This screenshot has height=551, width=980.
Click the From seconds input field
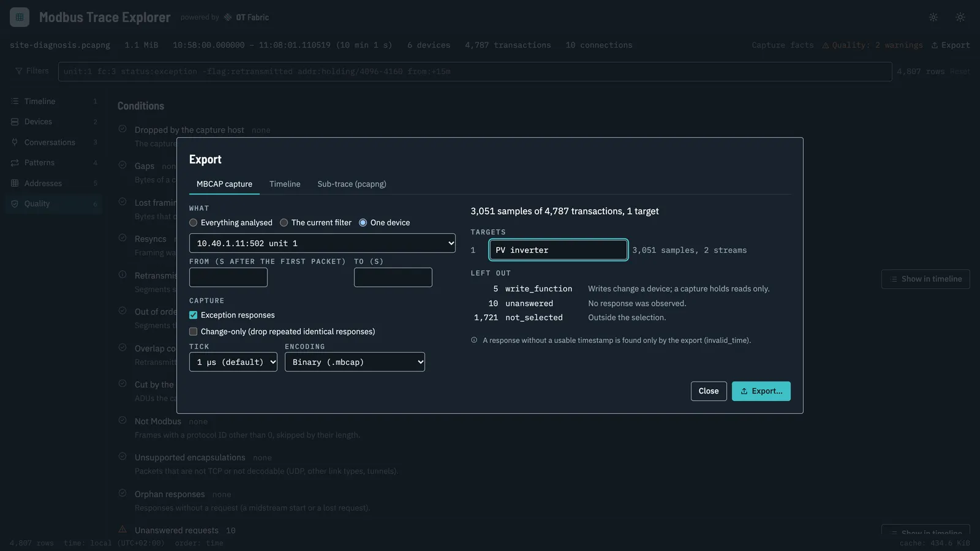pyautogui.click(x=228, y=277)
